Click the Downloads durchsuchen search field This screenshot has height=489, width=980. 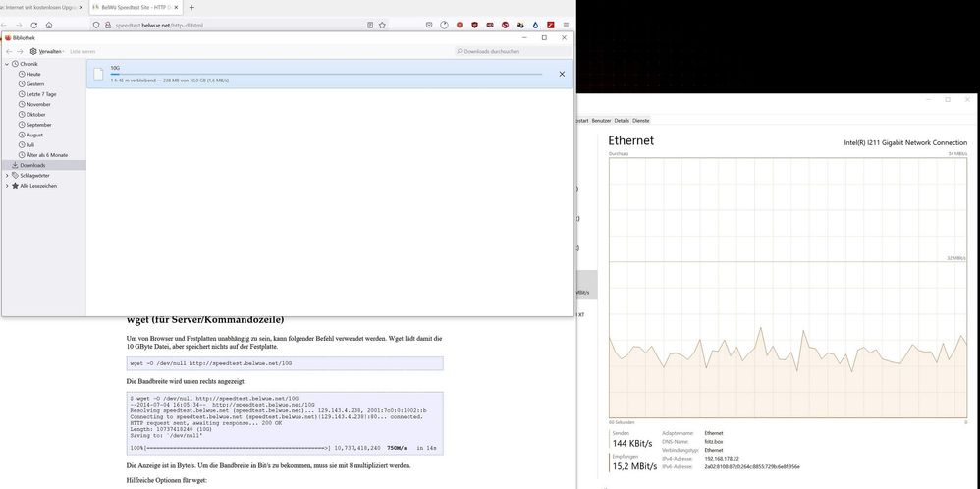pyautogui.click(x=512, y=51)
